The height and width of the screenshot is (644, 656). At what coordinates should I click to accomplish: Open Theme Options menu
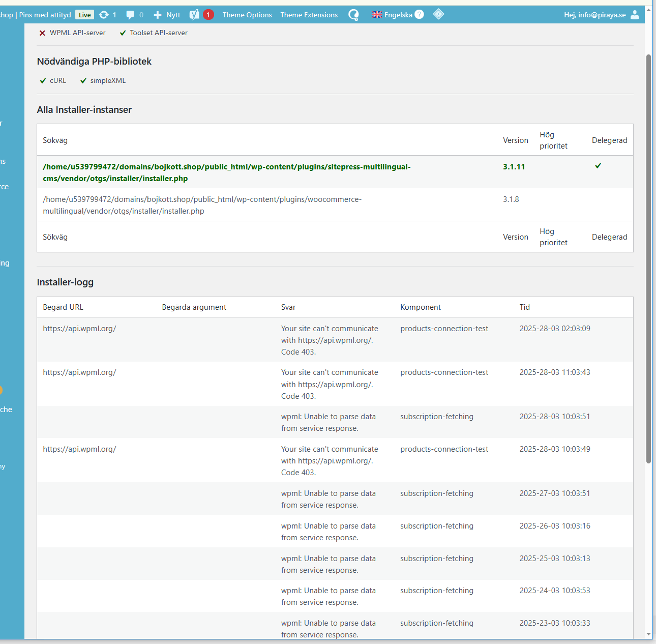point(247,15)
